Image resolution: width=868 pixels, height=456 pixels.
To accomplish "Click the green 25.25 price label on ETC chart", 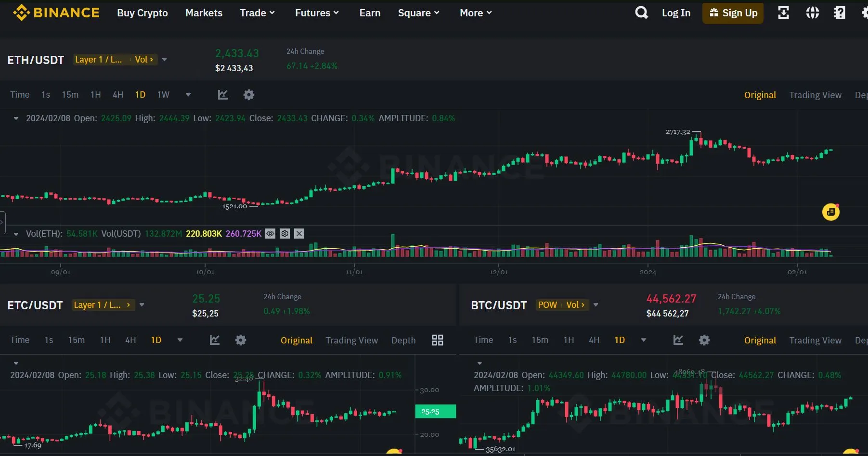I will (x=435, y=411).
